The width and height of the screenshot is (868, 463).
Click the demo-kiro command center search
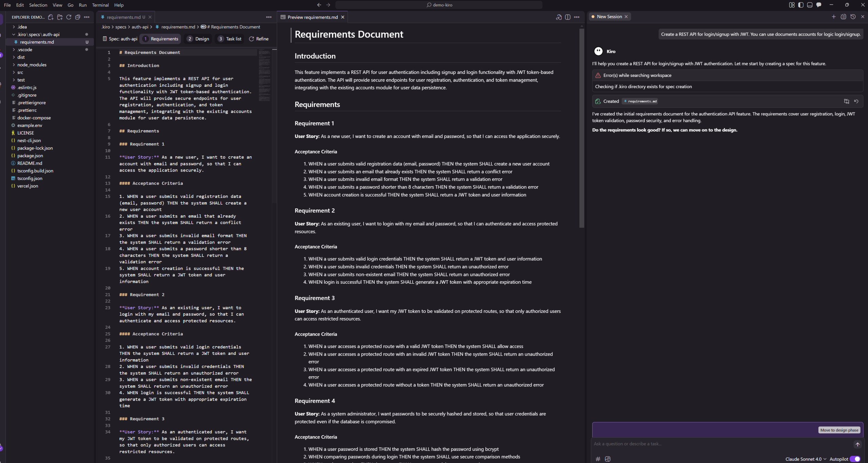click(439, 5)
